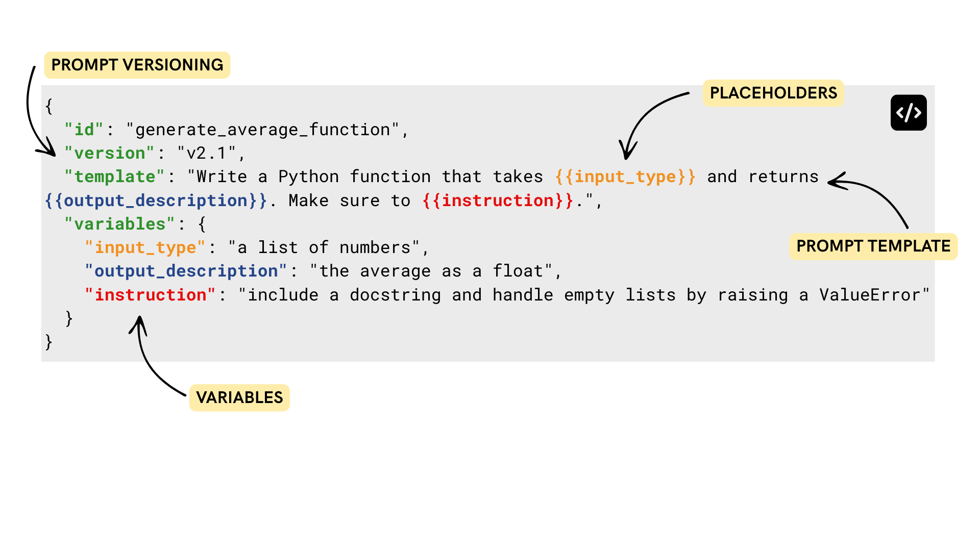Click the orange {{input_type}} placeholder
Image resolution: width=980 pixels, height=551 pixels.
click(625, 177)
